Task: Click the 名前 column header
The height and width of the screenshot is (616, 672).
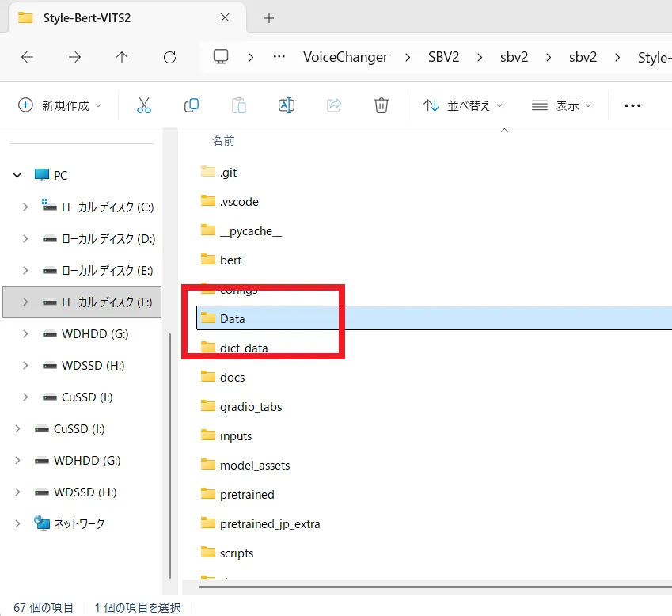Action: (x=223, y=141)
